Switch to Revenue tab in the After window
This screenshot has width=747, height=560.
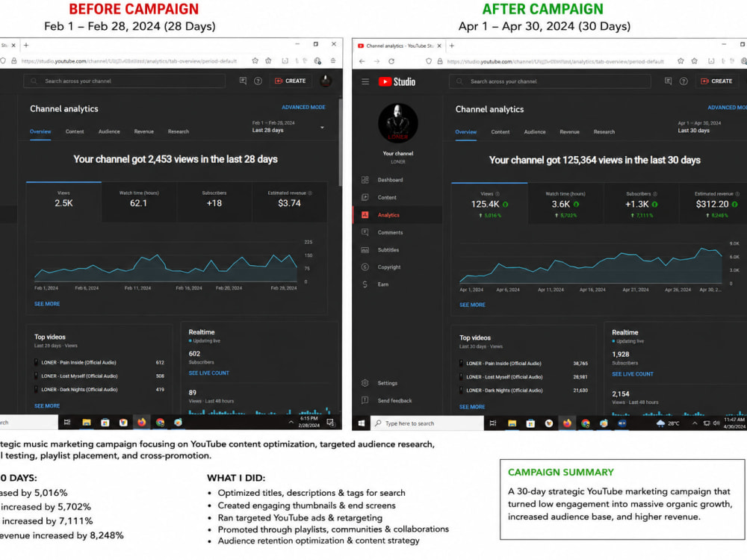(570, 132)
